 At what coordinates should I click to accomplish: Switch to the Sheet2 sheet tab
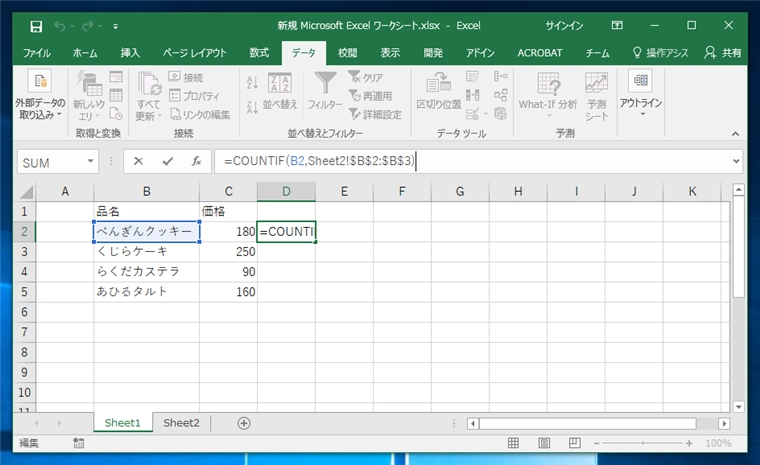click(181, 423)
